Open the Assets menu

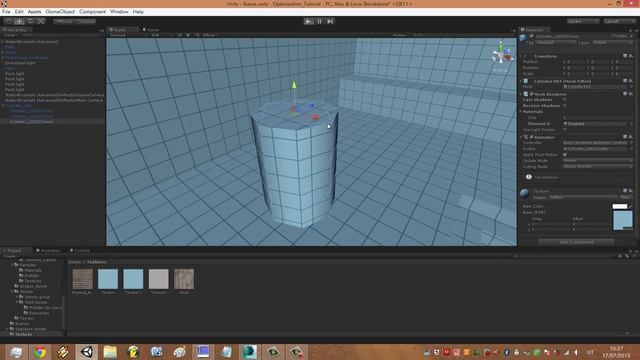coord(34,12)
